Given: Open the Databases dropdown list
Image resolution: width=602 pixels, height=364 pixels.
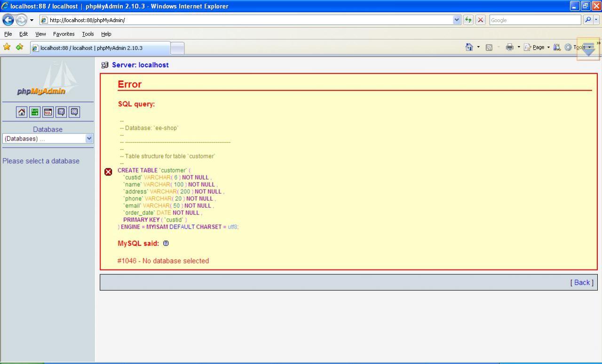Looking at the screenshot, I should [48, 138].
